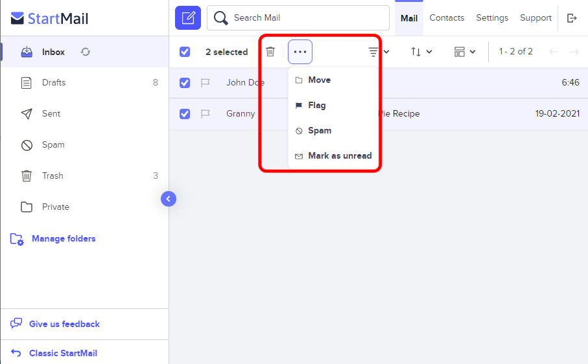Open the Trash folder
588x364 pixels.
(85, 176)
